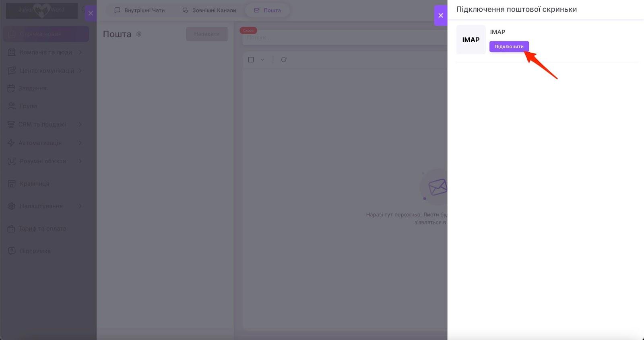This screenshot has height=340, width=644.
Task: Click the Підтримка help icon
Action: point(12,251)
